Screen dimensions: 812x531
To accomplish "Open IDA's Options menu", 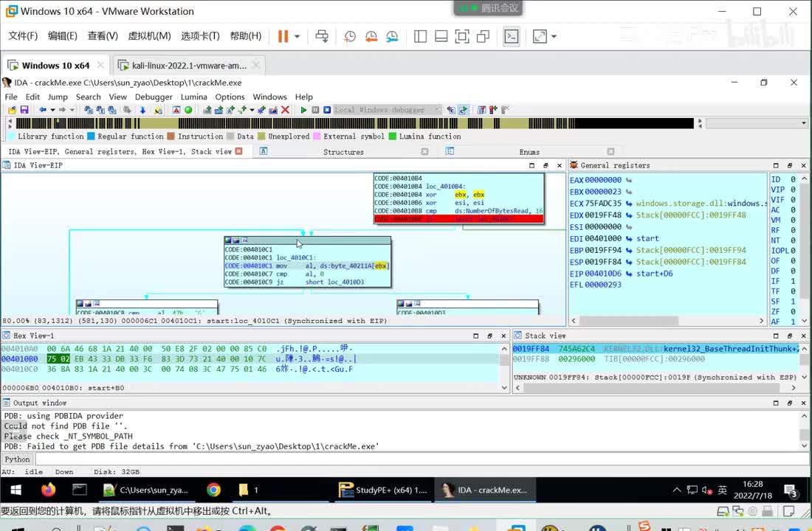I will 230,97.
